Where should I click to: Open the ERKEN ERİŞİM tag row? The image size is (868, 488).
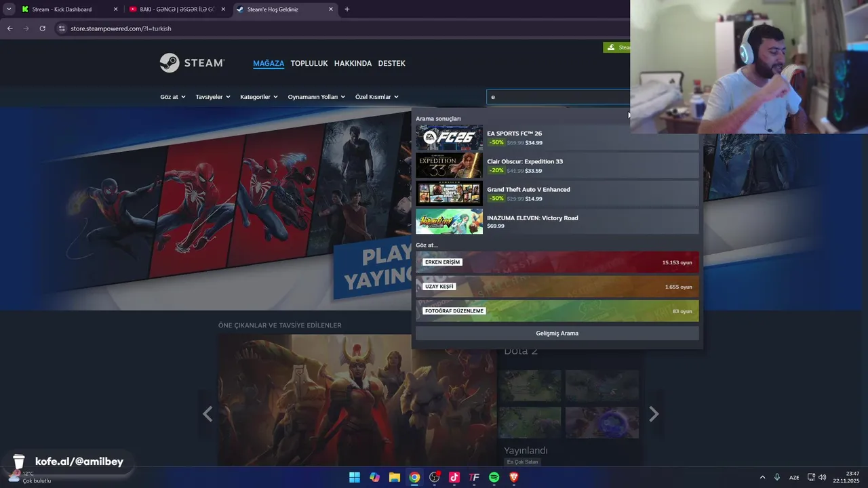[557, 262]
